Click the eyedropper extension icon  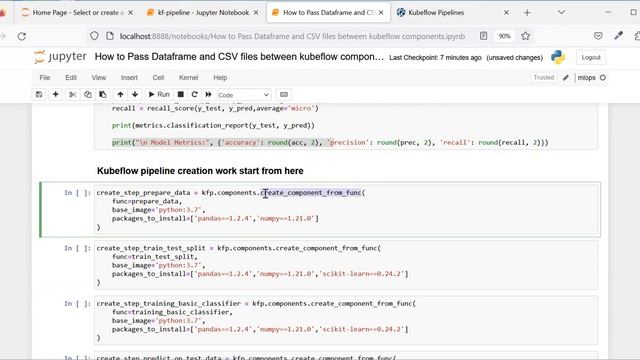pos(619,36)
